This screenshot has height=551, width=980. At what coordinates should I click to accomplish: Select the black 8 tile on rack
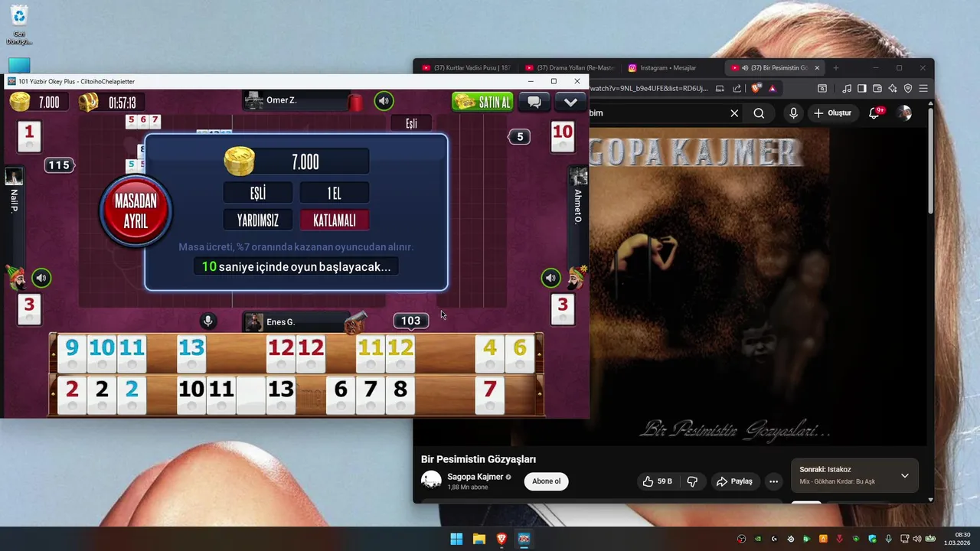click(400, 395)
